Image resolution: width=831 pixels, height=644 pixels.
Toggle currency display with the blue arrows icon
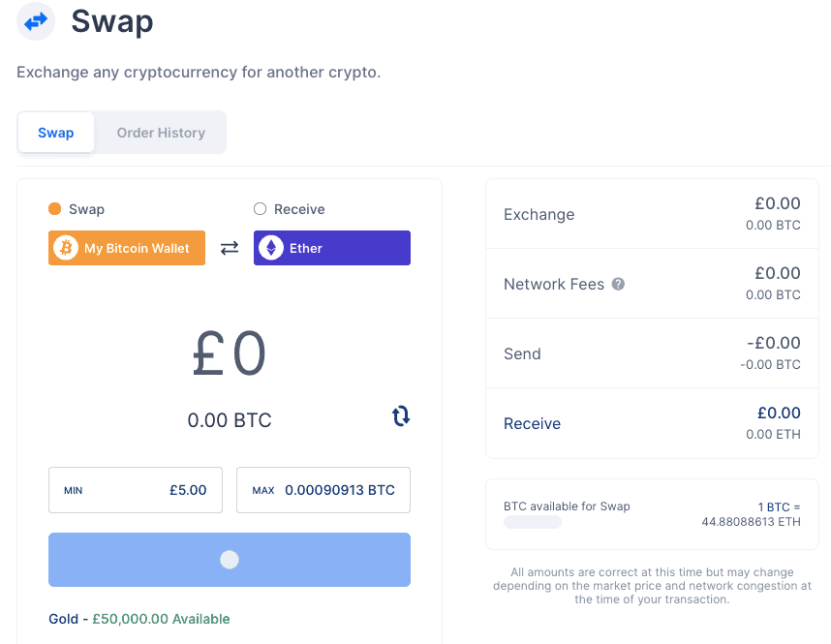point(401,416)
